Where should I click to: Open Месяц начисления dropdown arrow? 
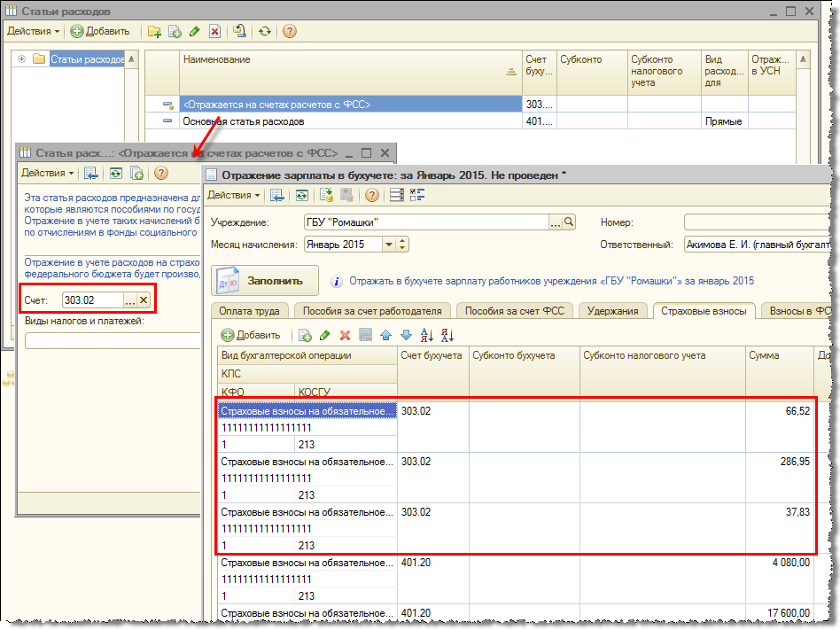click(389, 245)
